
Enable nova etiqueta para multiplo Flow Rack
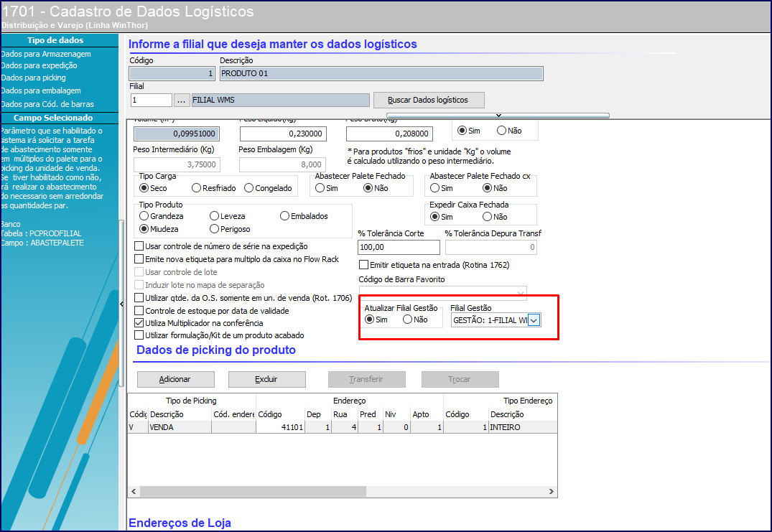click(x=139, y=259)
